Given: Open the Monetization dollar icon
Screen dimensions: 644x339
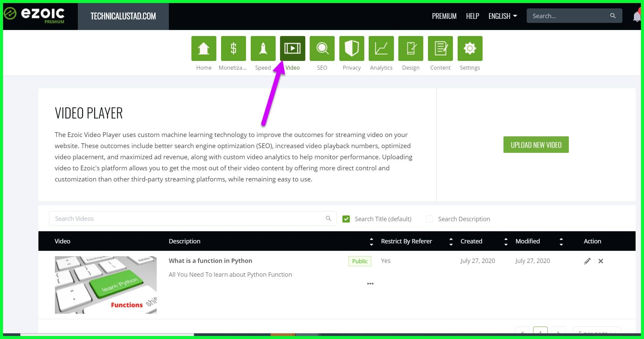Looking at the screenshot, I should tap(233, 48).
